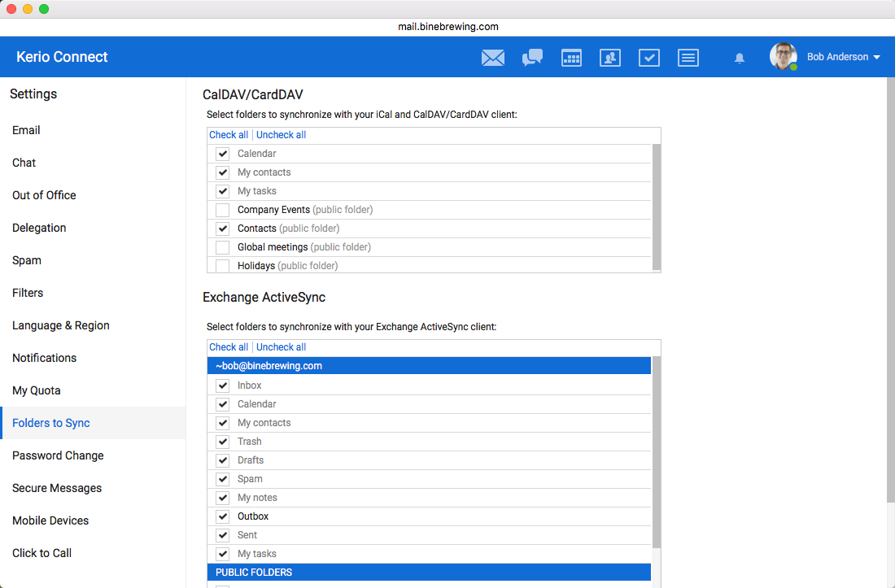The height and width of the screenshot is (588, 895).
Task: Toggle ActiveSync Calendar checkbox
Action: pos(223,404)
